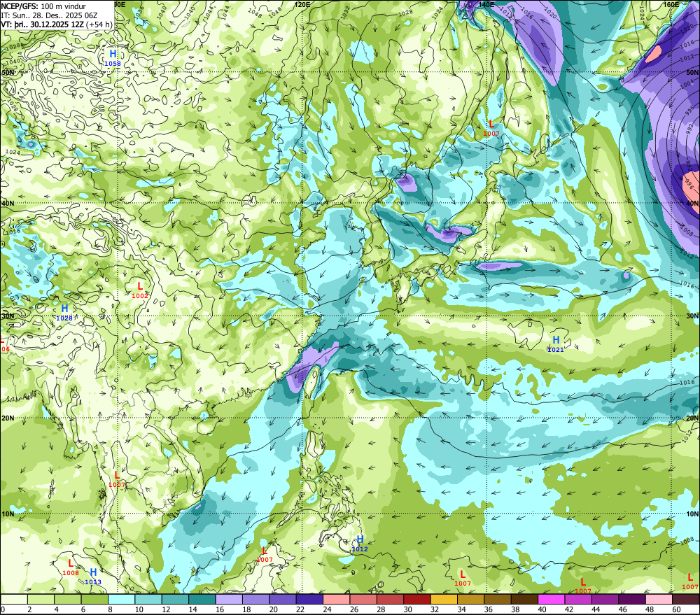Viewport: 700px width, 615px height.
Task: Select the valid time line 'VT: þri.. 30.12.2025 12Z (+54 h)'
Action: tap(57, 24)
